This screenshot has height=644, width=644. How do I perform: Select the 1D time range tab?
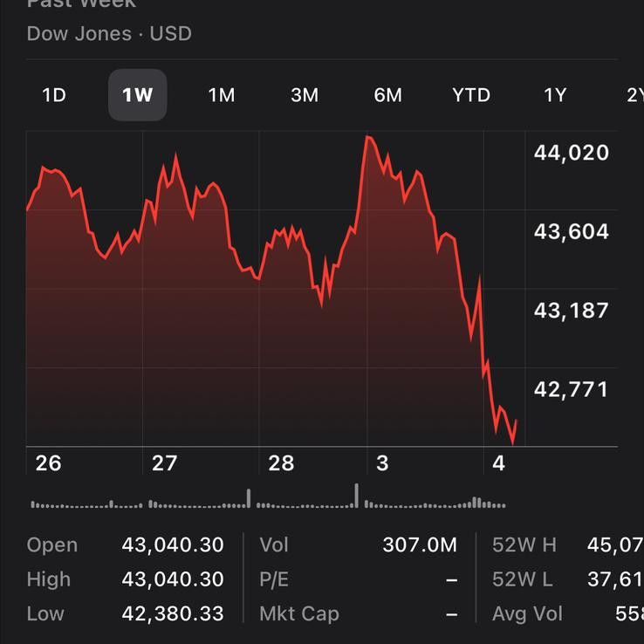[54, 95]
